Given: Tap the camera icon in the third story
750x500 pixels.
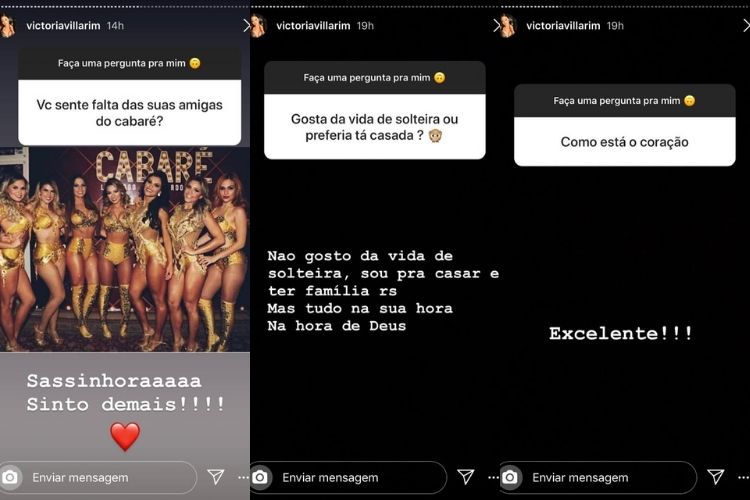Looking at the screenshot, I should 510,477.
